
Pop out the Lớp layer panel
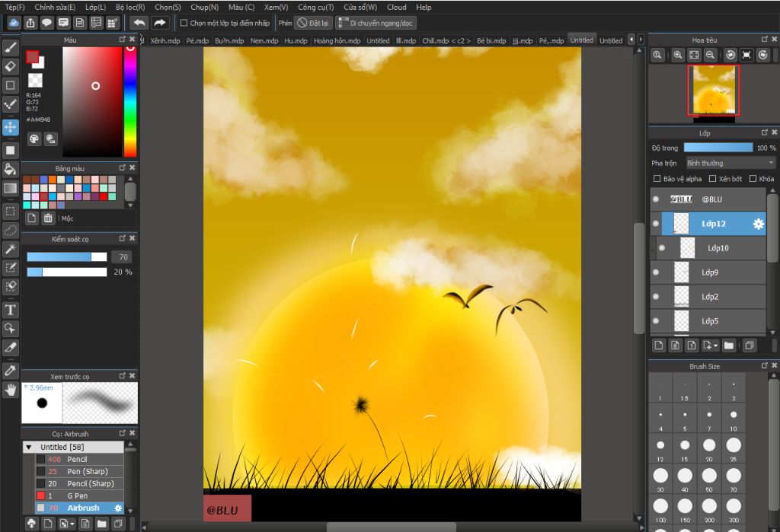[x=765, y=132]
